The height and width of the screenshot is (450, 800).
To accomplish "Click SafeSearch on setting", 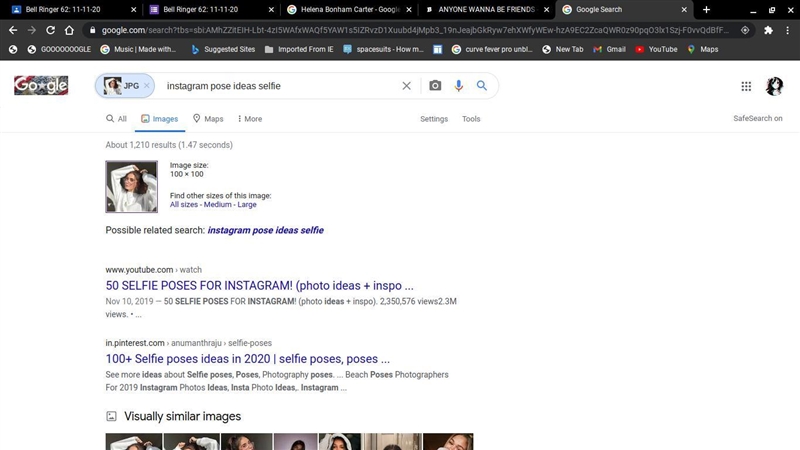I will pyautogui.click(x=758, y=118).
